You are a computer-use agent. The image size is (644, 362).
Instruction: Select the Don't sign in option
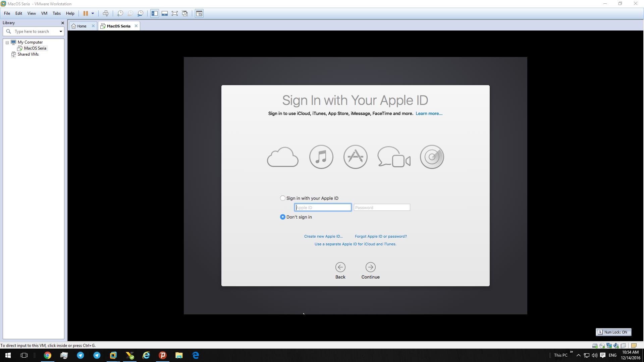[x=283, y=217]
